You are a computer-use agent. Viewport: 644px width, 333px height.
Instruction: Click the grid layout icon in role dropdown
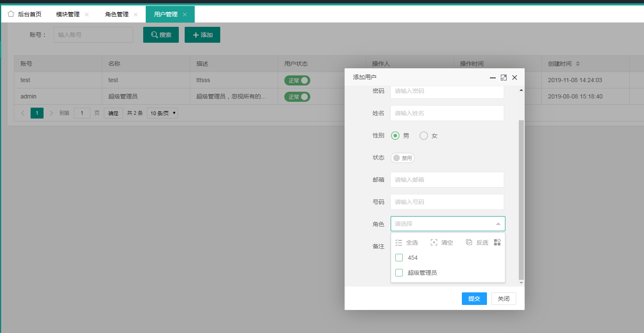(x=497, y=243)
